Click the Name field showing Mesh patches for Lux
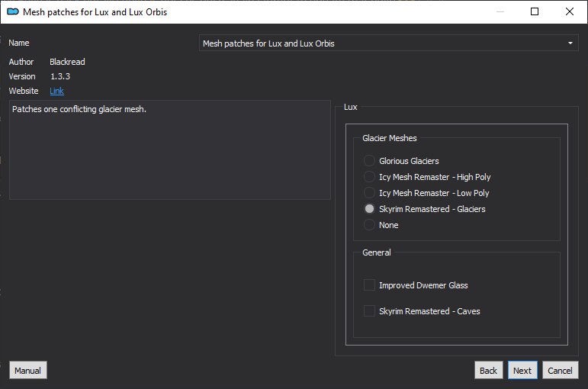Image resolution: width=588 pixels, height=389 pixels. [388, 43]
